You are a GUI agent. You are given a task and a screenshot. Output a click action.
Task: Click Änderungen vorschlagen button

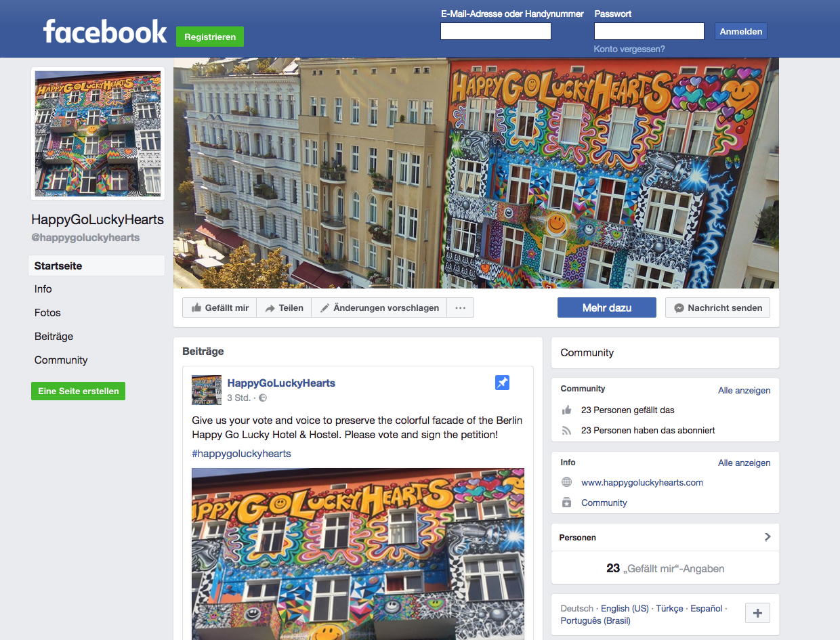tap(379, 308)
